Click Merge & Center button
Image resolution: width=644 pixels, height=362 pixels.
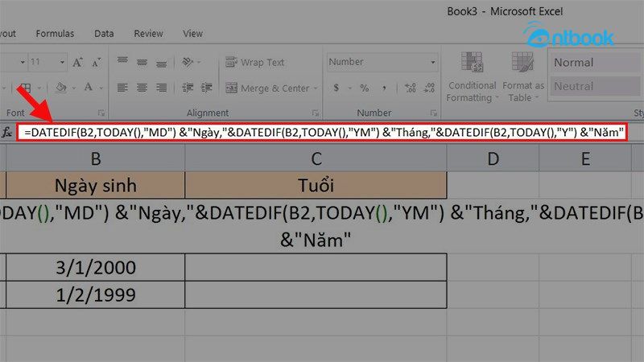(x=267, y=88)
